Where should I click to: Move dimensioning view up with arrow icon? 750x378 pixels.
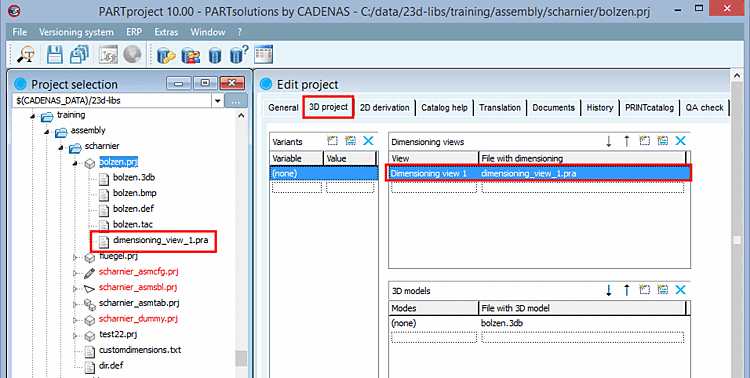tap(627, 141)
